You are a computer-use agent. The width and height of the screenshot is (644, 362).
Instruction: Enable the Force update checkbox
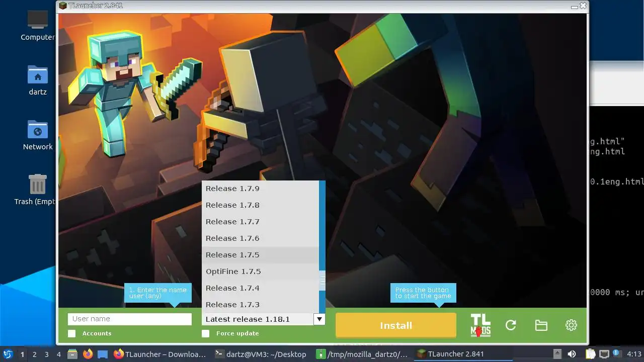click(x=205, y=333)
